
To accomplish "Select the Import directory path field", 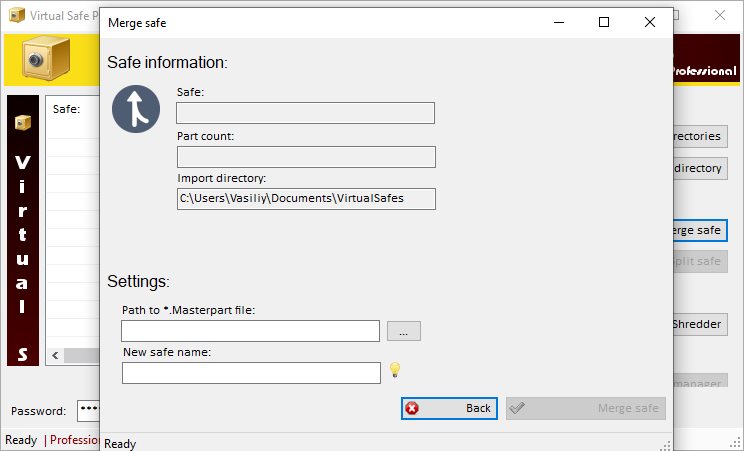I will click(x=305, y=199).
